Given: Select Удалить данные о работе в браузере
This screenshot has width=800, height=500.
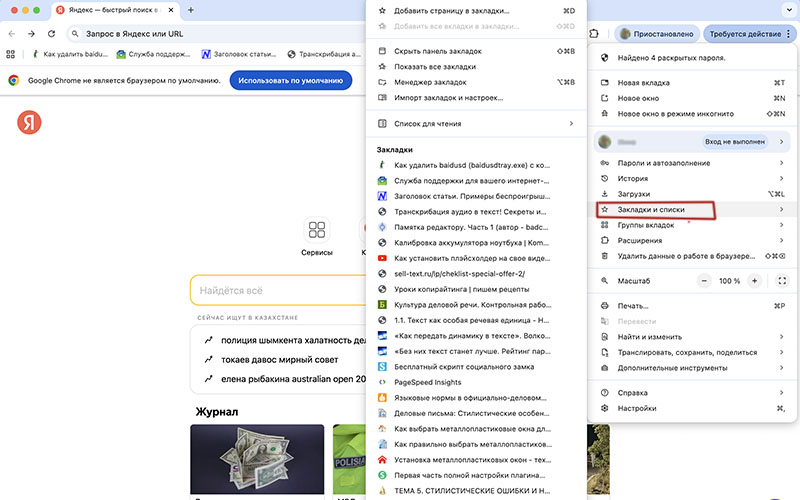Looking at the screenshot, I should point(692,256).
